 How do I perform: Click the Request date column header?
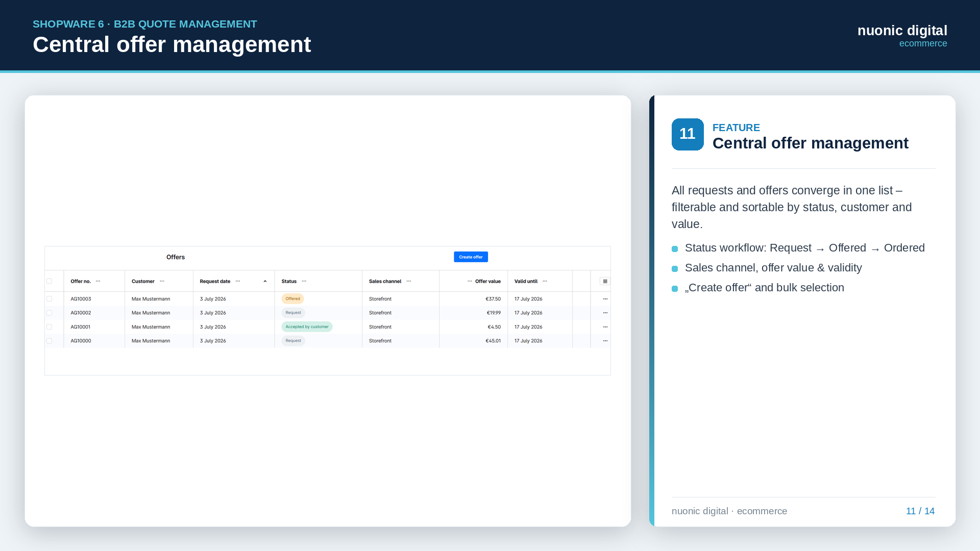point(215,281)
